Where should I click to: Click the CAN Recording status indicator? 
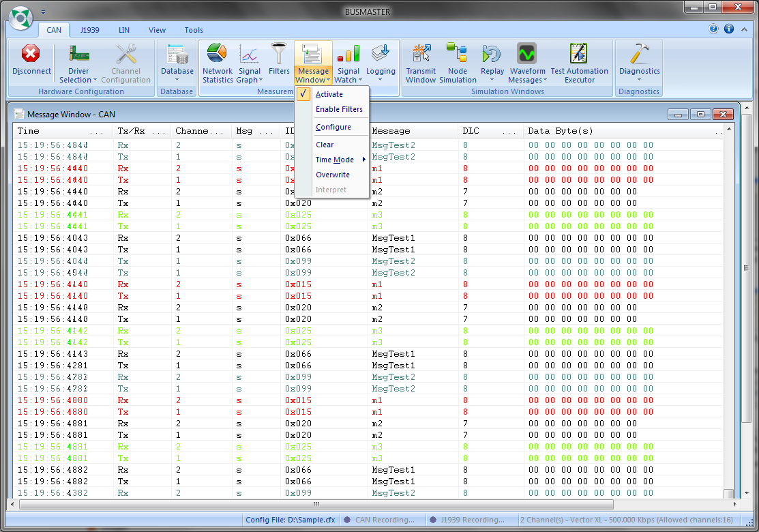(379, 520)
